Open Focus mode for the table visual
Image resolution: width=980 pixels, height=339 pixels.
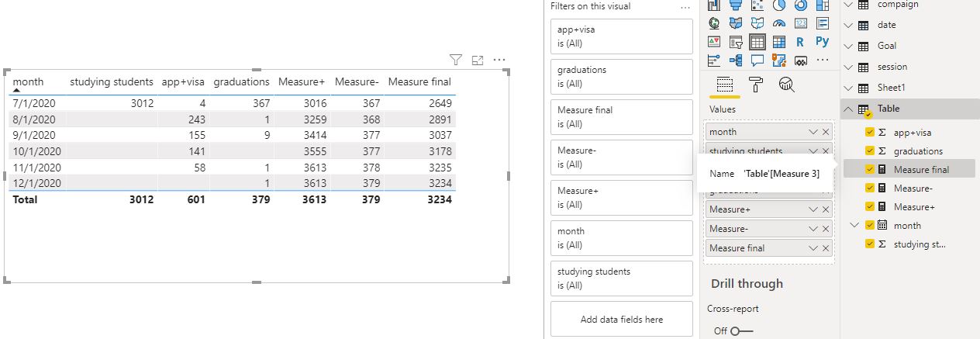coord(478,60)
